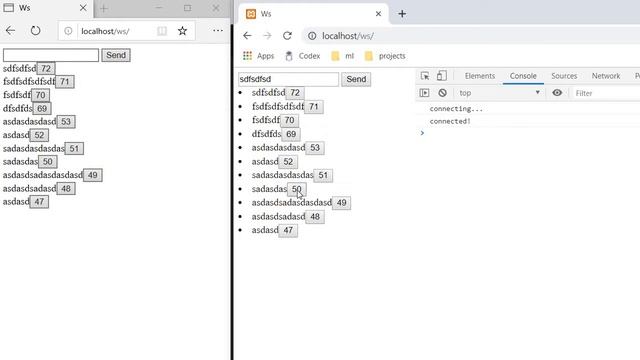Reload the page in the Chrome window

(287, 36)
